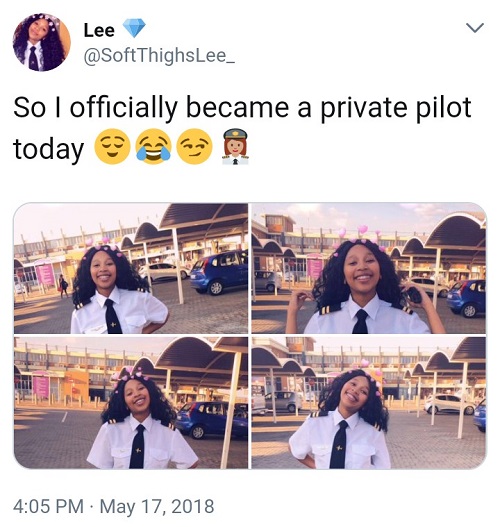Open the @SoftThighsLee_ handle link
This screenshot has width=500, height=527.
(x=159, y=55)
